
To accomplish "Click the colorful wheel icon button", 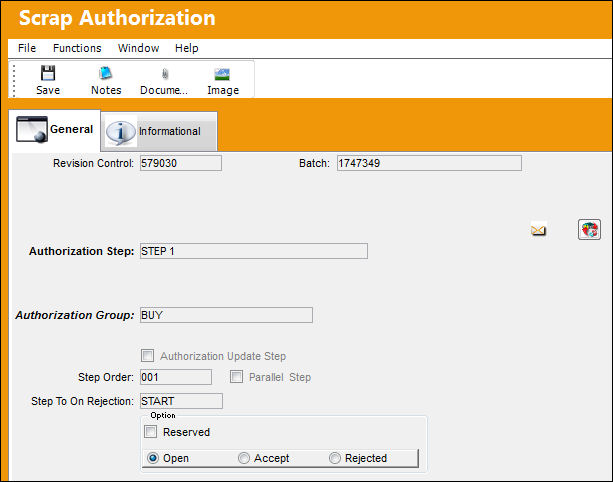I will 589,229.
